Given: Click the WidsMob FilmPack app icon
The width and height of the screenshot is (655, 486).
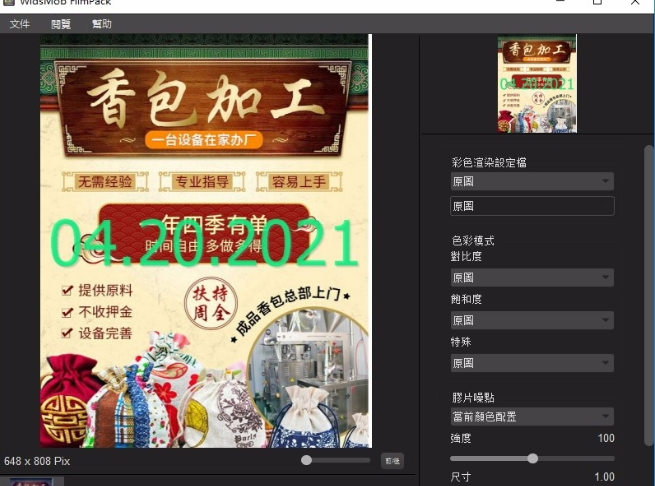Looking at the screenshot, I should click(x=9, y=3).
